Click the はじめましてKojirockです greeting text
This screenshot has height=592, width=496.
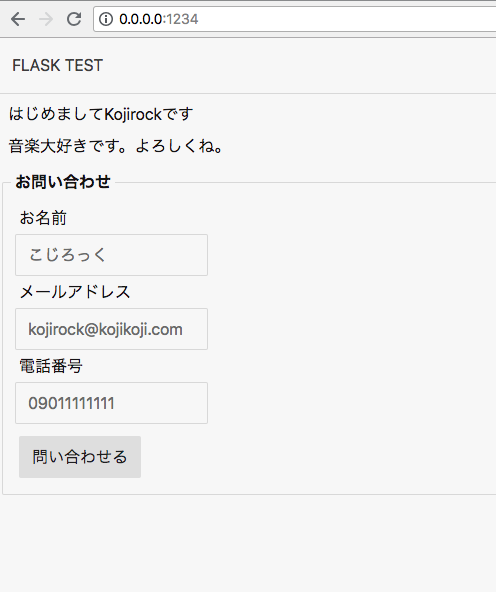tap(101, 114)
